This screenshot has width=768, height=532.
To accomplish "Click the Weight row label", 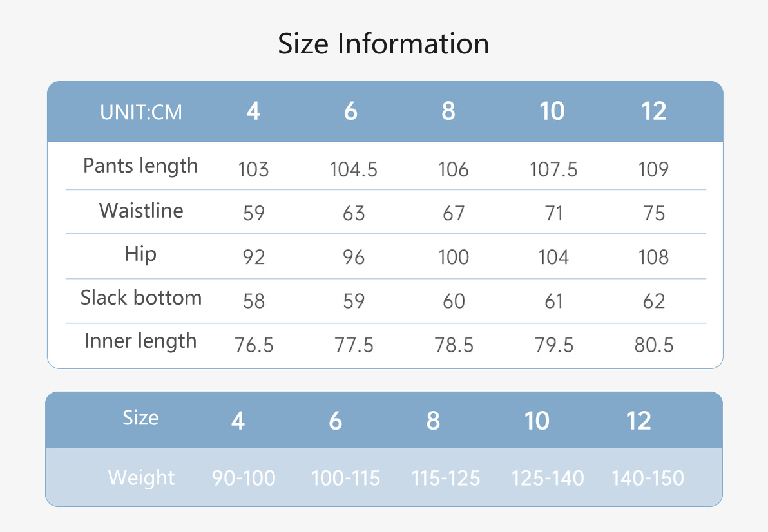I will tap(141, 478).
